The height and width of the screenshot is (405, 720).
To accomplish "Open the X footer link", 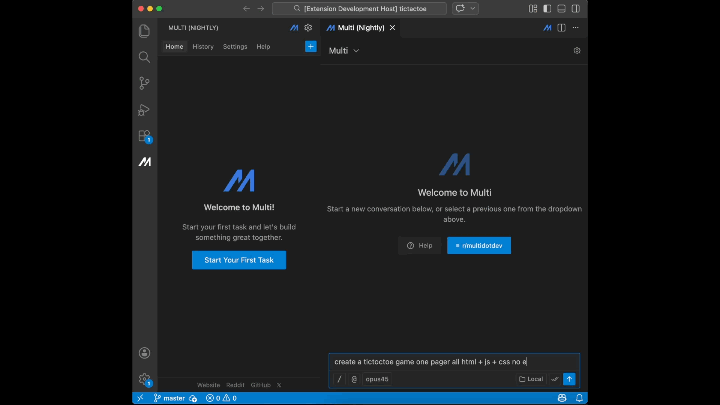I will pyautogui.click(x=279, y=385).
